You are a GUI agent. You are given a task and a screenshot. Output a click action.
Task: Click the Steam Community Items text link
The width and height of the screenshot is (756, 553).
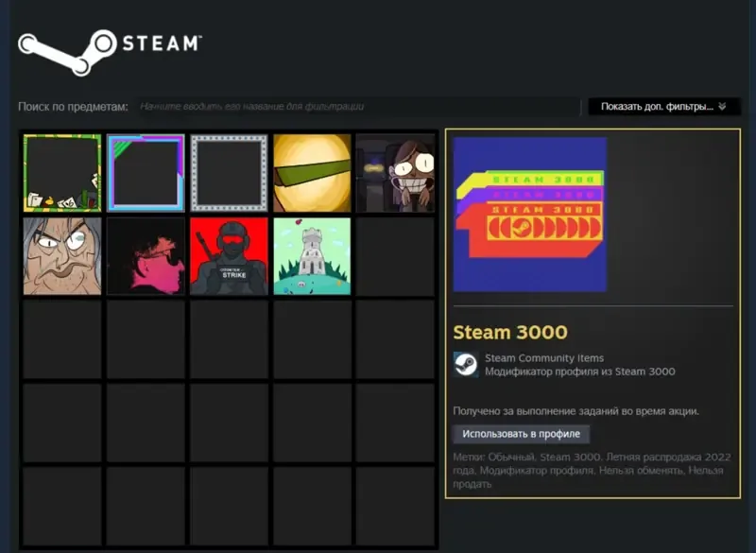point(544,358)
